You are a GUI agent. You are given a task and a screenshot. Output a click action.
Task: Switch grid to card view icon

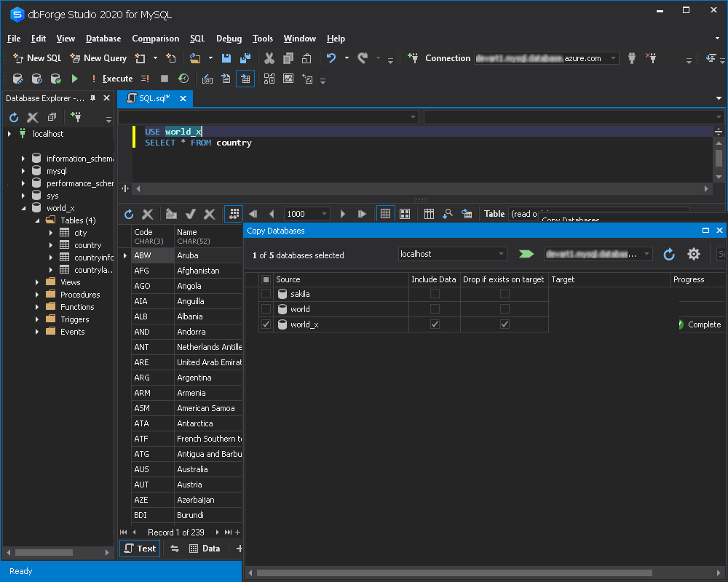point(405,214)
